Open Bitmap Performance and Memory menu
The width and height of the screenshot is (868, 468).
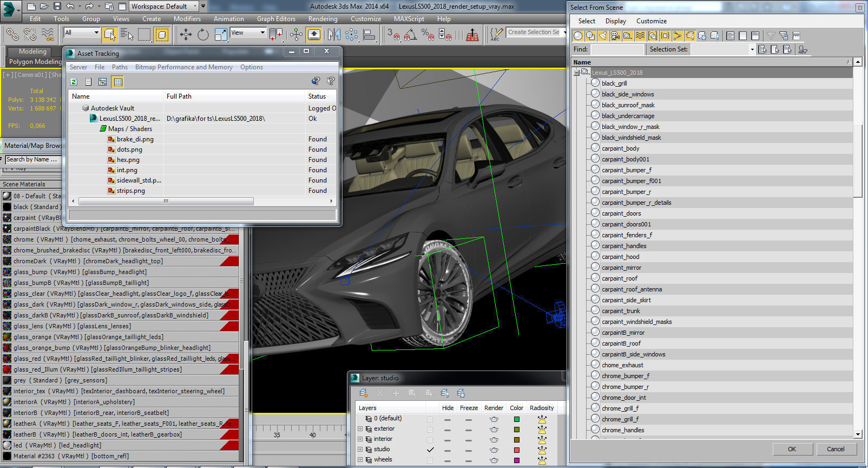(x=184, y=67)
